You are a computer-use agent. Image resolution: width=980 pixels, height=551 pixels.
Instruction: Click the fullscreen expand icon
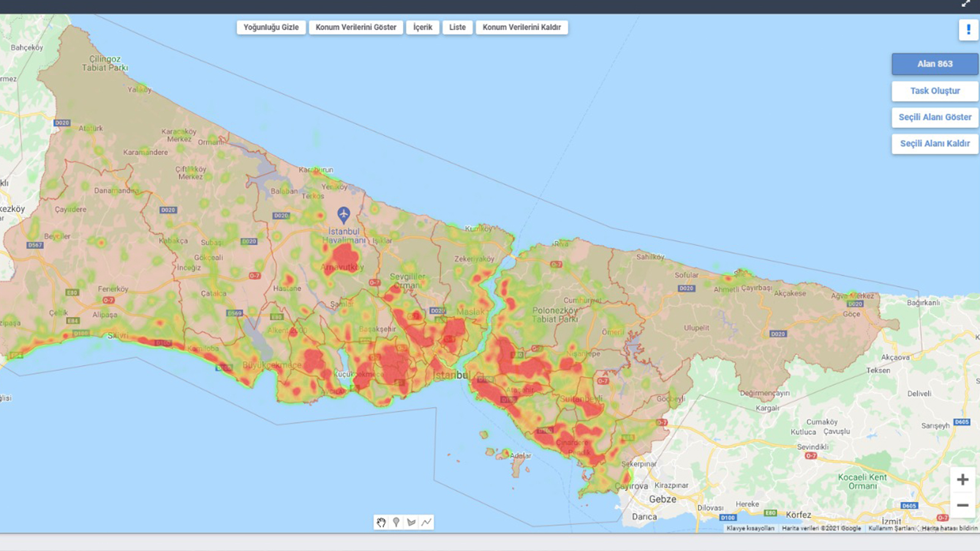966,4
